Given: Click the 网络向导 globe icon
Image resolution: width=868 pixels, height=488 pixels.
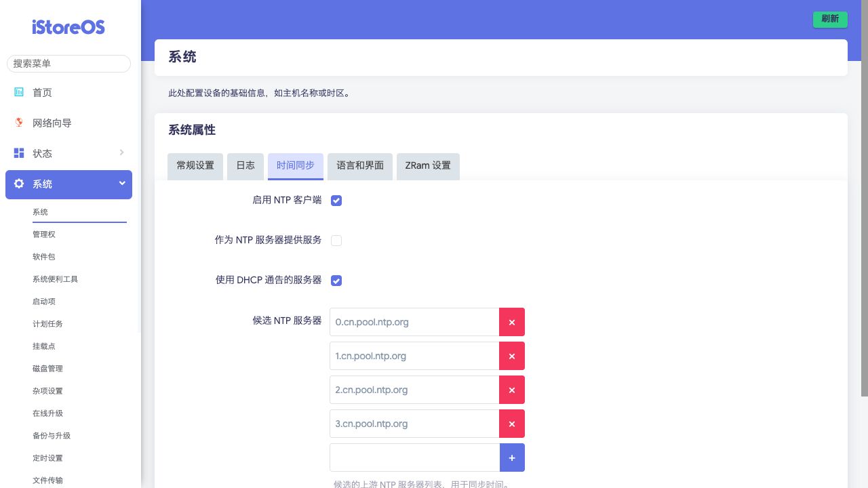Looking at the screenshot, I should point(19,123).
